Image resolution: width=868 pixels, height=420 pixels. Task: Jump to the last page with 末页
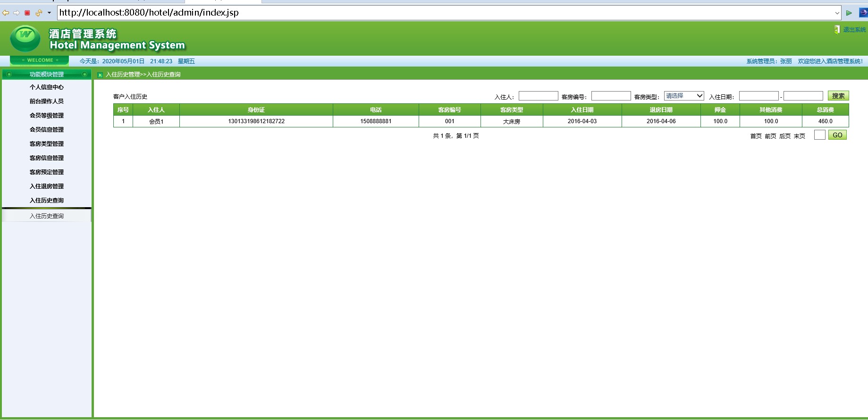pos(800,136)
